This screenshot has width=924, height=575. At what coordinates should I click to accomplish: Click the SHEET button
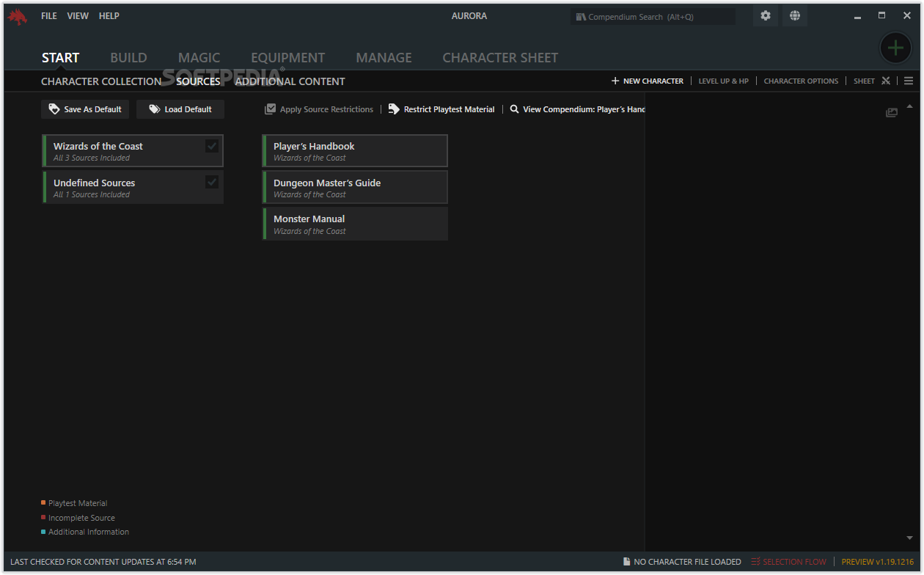(864, 81)
